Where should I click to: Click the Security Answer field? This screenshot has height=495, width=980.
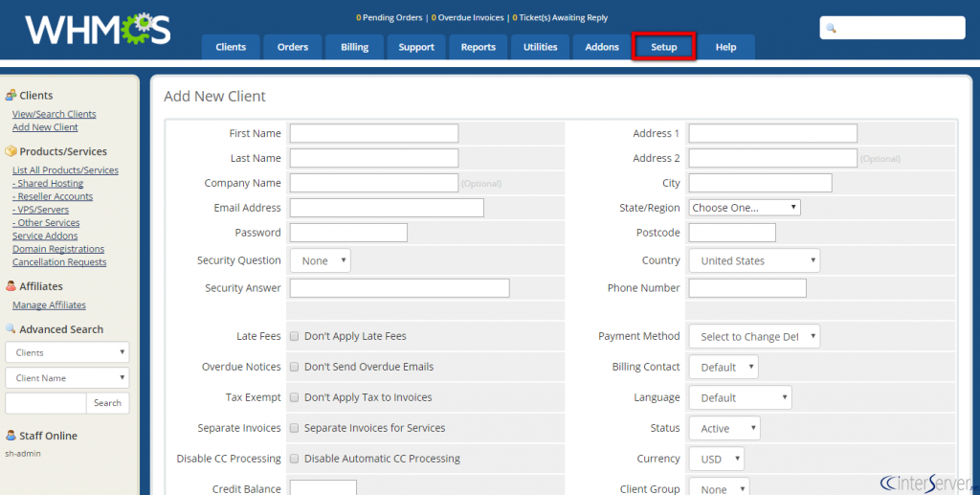(400, 287)
